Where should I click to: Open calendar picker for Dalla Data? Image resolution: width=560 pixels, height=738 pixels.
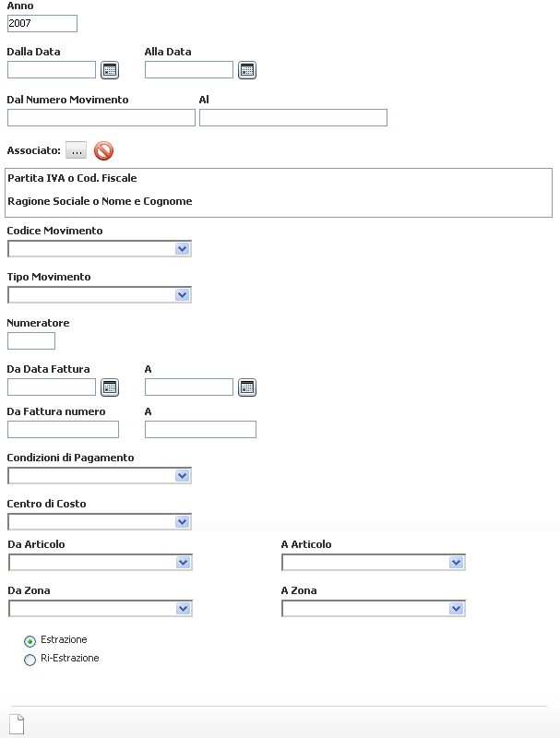[x=110, y=70]
